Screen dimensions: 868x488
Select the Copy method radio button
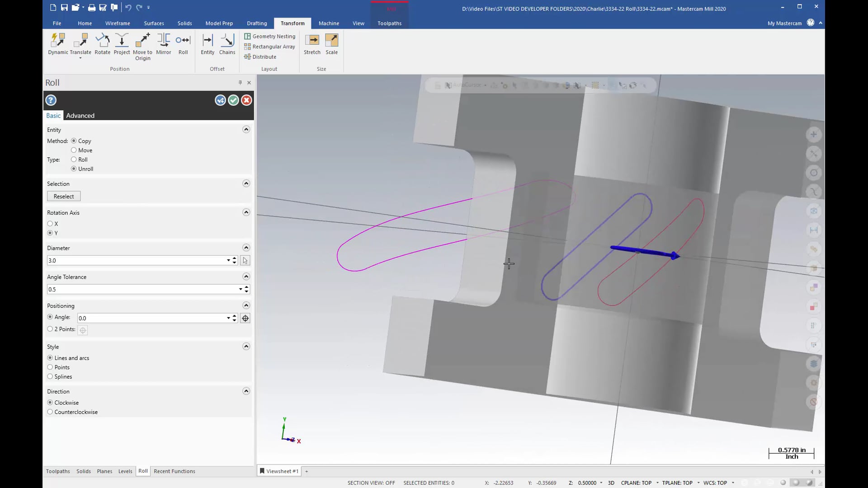[x=73, y=141]
